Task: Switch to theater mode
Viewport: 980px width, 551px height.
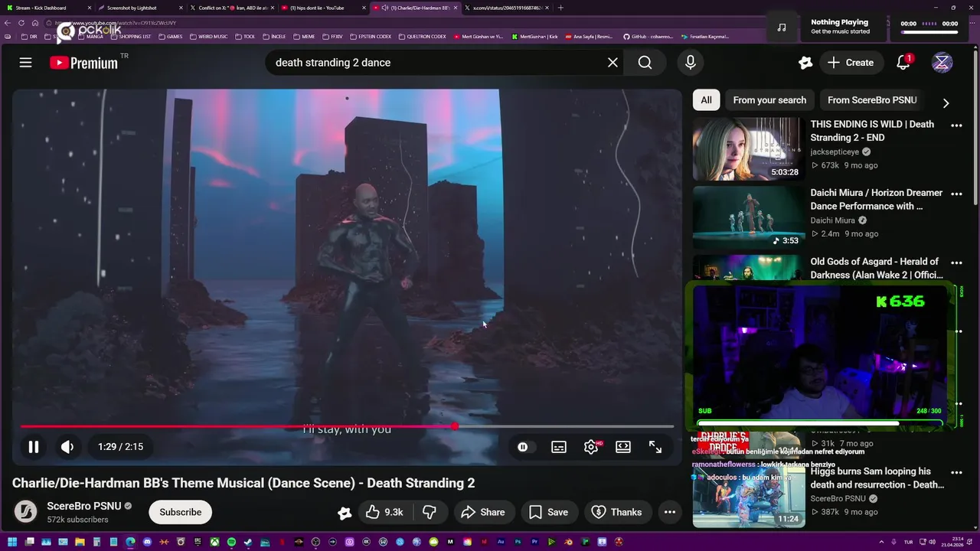Action: (x=623, y=447)
